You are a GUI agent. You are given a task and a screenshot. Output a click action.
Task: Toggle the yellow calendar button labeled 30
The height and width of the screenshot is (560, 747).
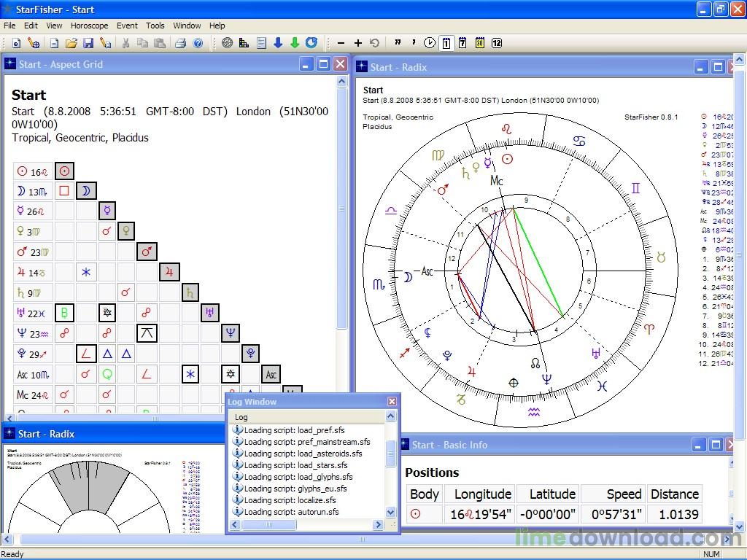coord(480,43)
